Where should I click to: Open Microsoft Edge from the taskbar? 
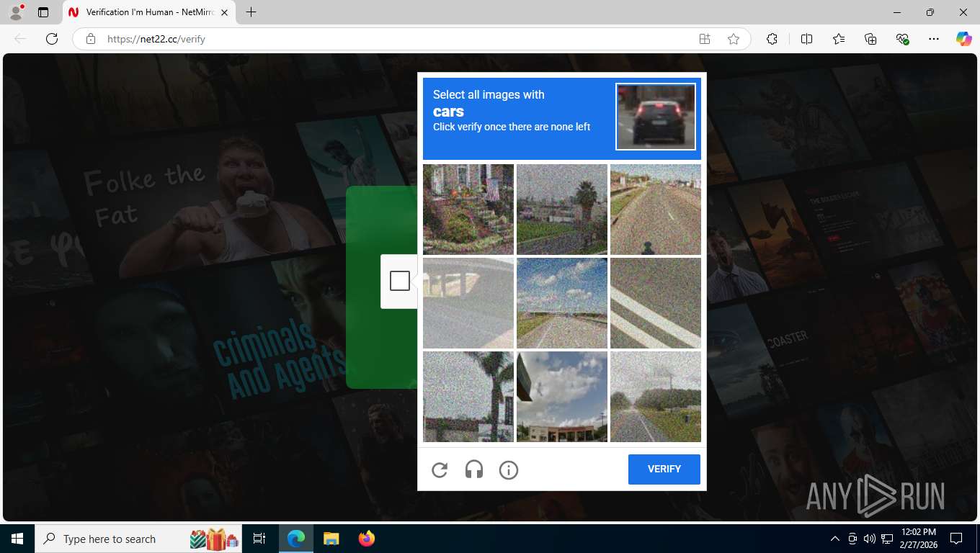[x=295, y=539]
